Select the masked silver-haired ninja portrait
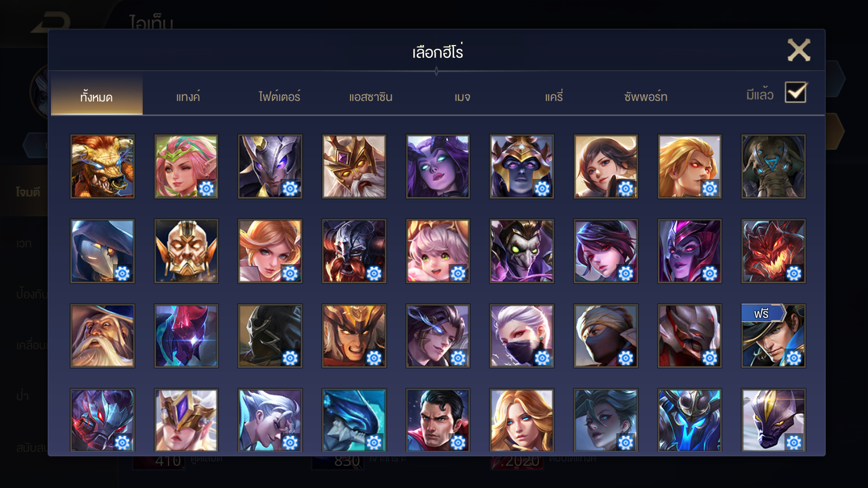 point(522,336)
